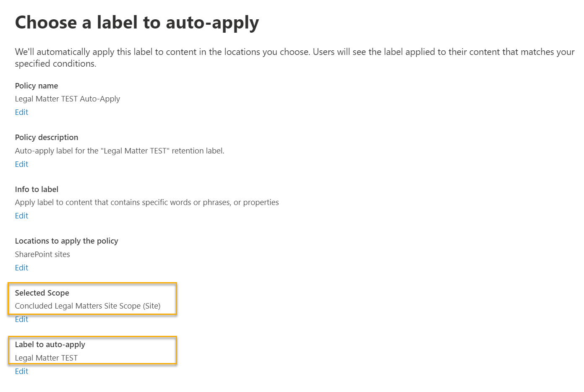Screen dimensions: 584x392
Task: Click the "Selected Scope" heading
Action: pos(42,293)
